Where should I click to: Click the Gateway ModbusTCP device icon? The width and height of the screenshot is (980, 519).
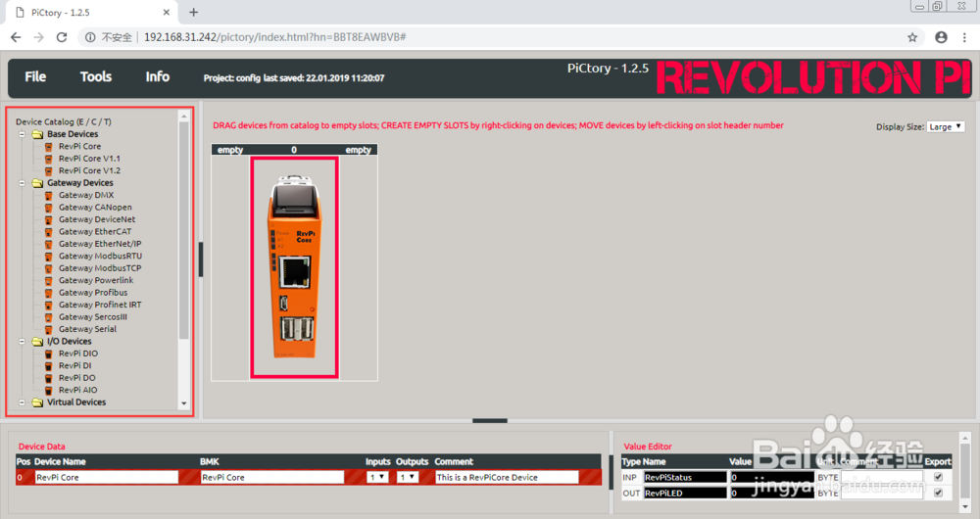[x=48, y=268]
